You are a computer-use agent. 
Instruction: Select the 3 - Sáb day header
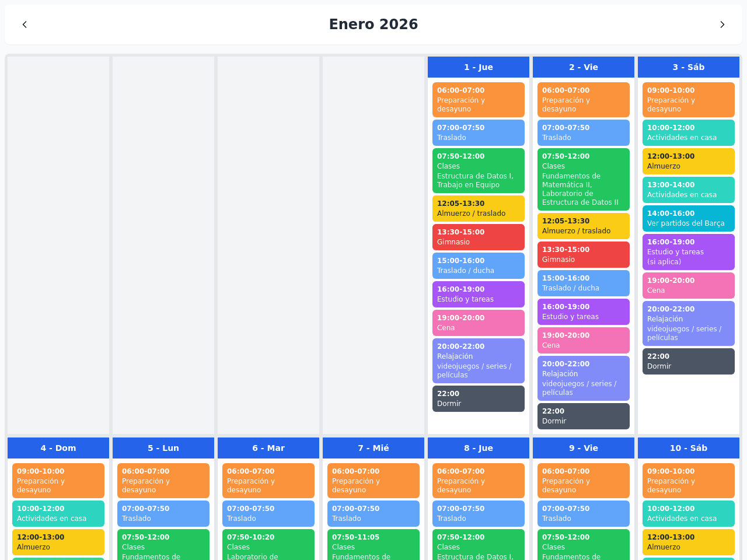pos(689,67)
